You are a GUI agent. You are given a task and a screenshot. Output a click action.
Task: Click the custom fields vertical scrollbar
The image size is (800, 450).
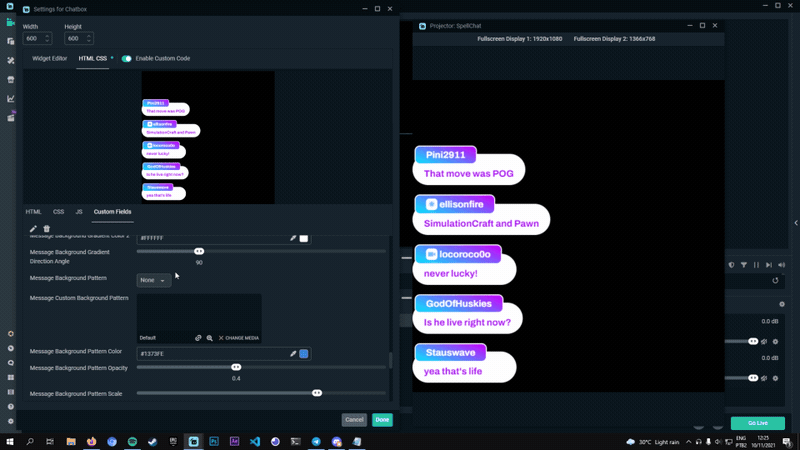point(390,360)
